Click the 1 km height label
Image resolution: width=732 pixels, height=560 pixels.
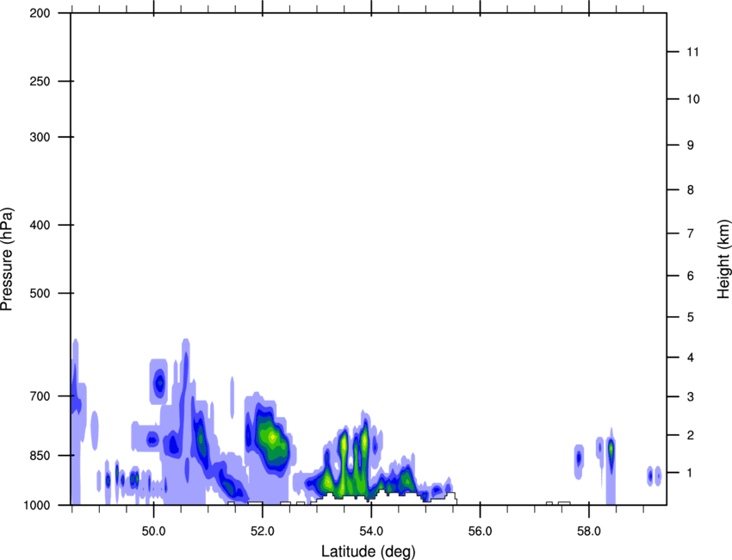tap(691, 473)
